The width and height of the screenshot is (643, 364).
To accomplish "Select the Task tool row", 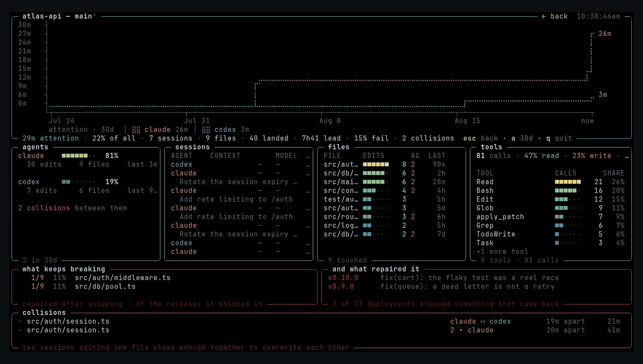I will point(550,243).
